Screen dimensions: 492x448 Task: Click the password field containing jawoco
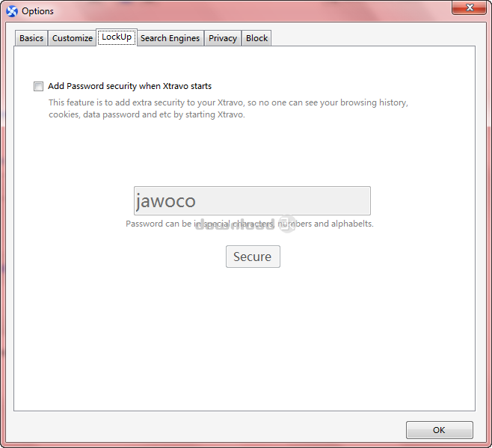[252, 201]
